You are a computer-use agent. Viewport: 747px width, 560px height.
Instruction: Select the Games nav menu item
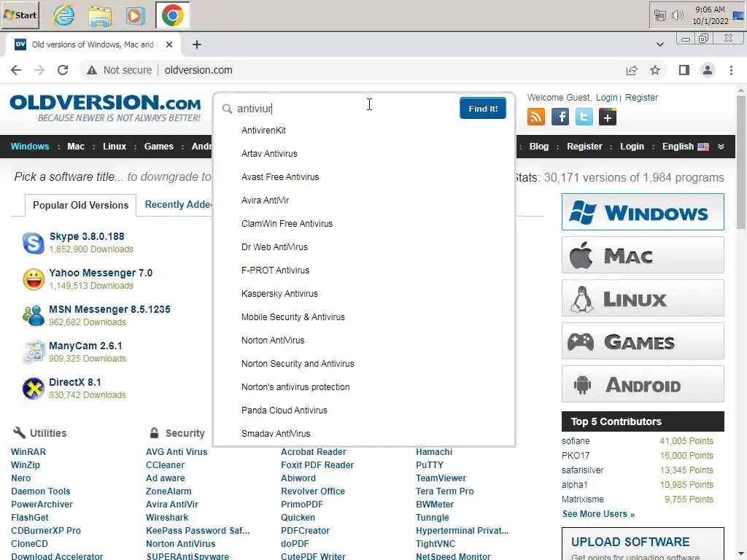pyautogui.click(x=158, y=147)
